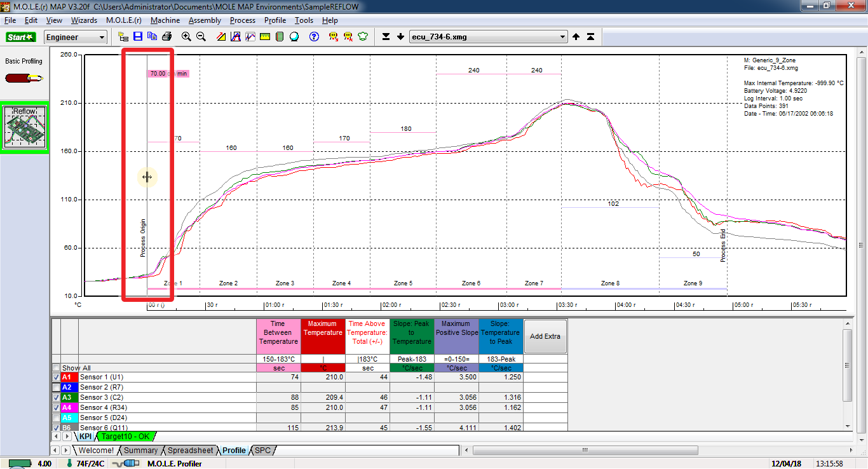Select the Maximum Temperature column header

click(x=323, y=336)
